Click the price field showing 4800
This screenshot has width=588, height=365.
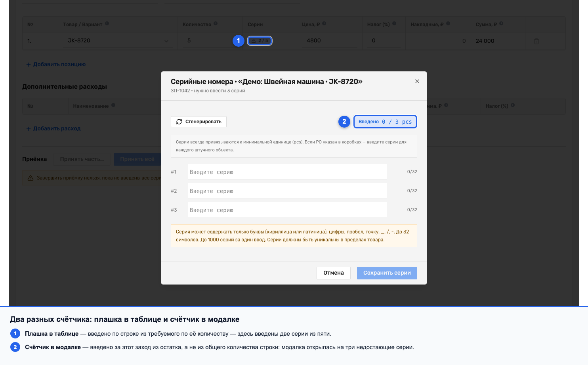tap(329, 40)
